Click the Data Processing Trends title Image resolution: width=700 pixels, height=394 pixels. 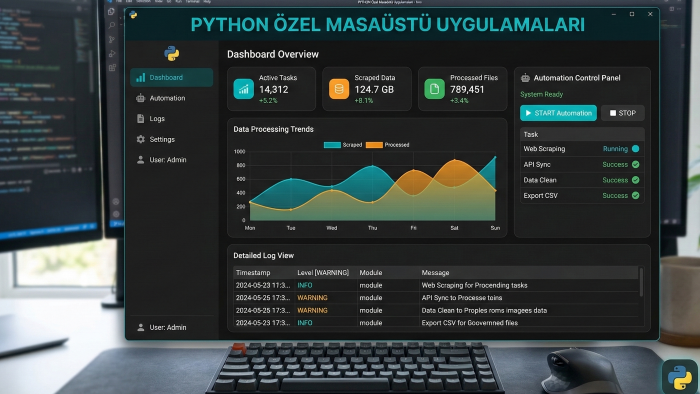(x=273, y=129)
